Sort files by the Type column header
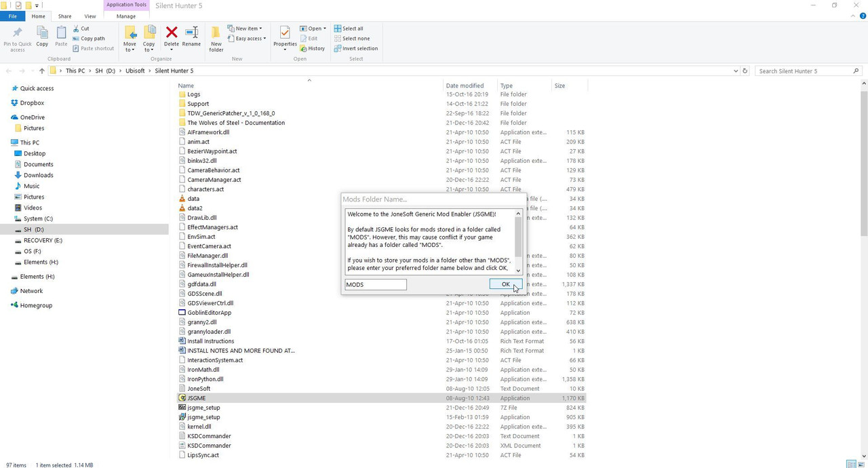The height and width of the screenshot is (468, 868). click(x=525, y=85)
